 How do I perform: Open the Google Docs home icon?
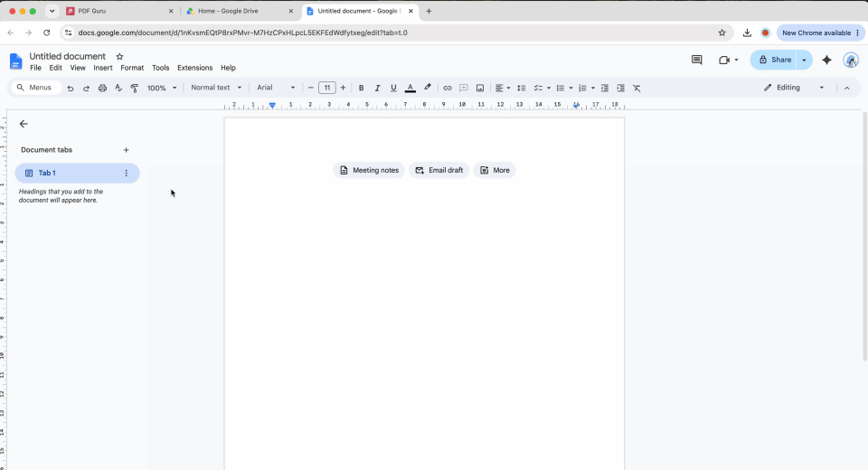coord(15,61)
